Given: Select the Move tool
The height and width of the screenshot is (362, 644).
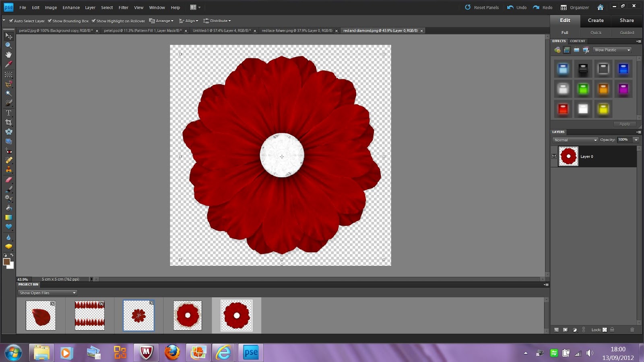Looking at the screenshot, I should [x=8, y=36].
